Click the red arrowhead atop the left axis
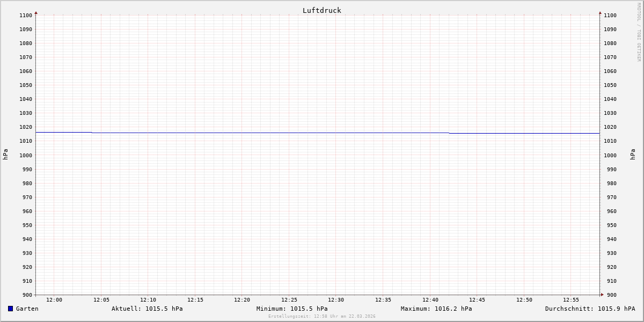The height and width of the screenshot is (322, 644). (36, 12)
